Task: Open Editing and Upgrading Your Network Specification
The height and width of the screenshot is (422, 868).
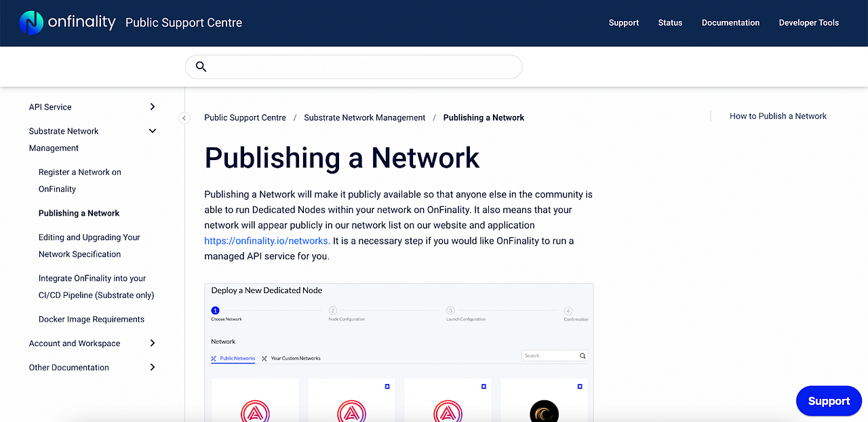Action: [90, 246]
